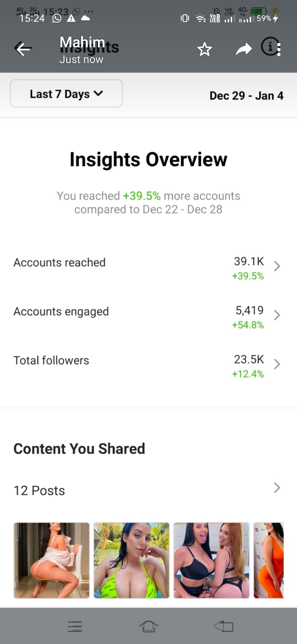Tap the Total followers row label
Image resolution: width=297 pixels, height=644 pixels.
[x=51, y=360]
